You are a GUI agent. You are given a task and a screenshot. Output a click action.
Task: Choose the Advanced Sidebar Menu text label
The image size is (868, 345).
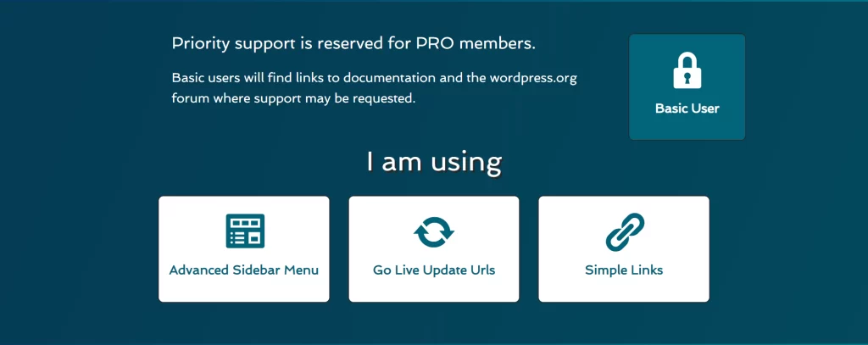click(x=244, y=270)
